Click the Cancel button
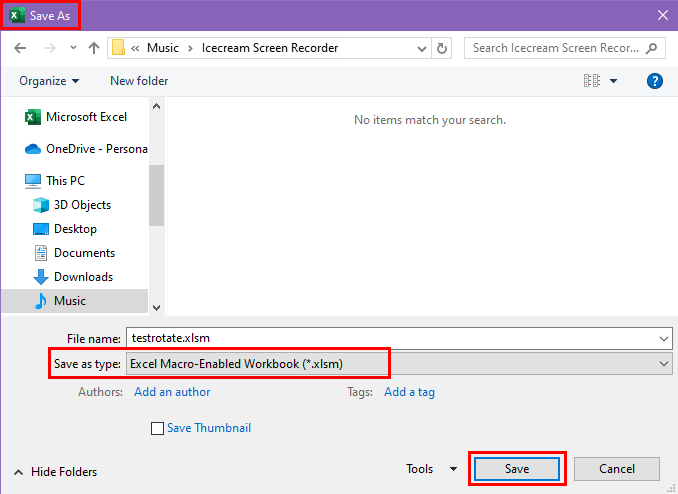Screen dimensions: 678x494 pyautogui.click(x=617, y=469)
